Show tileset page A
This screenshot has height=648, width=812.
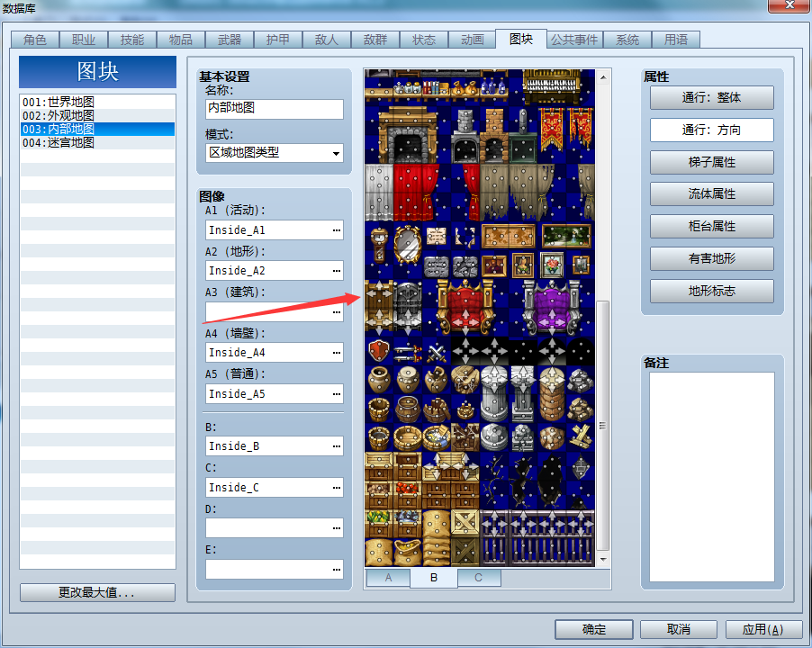[388, 578]
